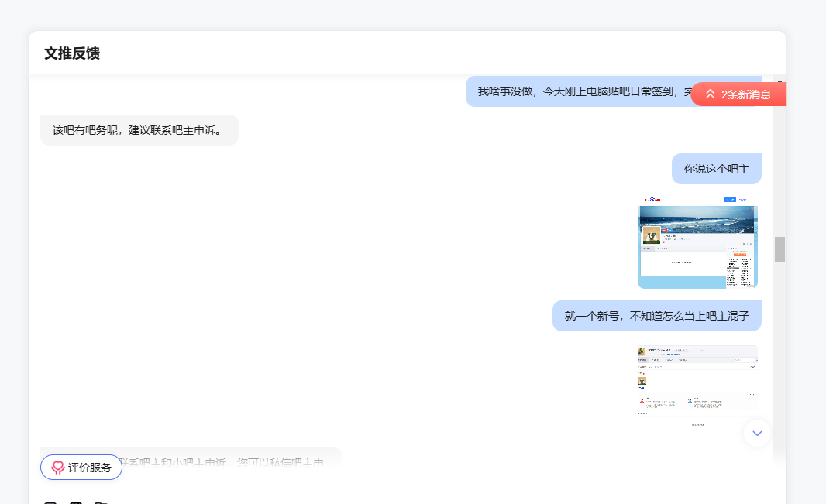This screenshot has width=826, height=504.
Task: Click the folder icon in bottom input toolbar
Action: point(102,502)
